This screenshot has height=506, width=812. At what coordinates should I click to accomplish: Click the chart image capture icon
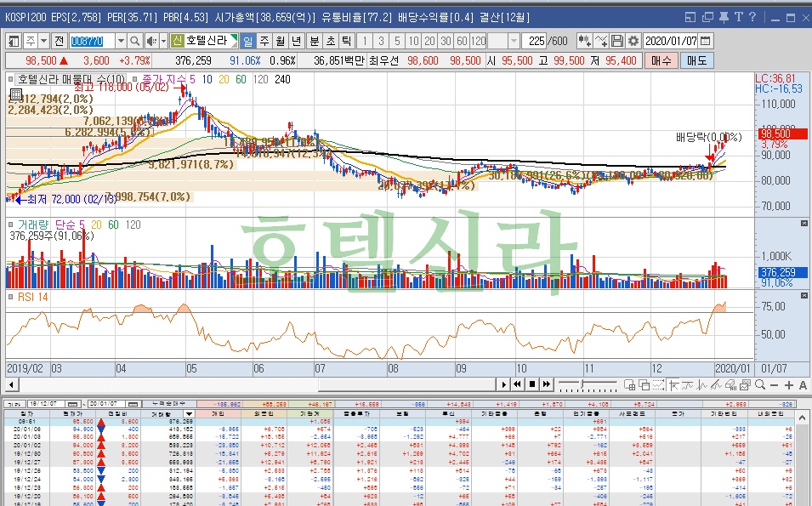pos(745,384)
